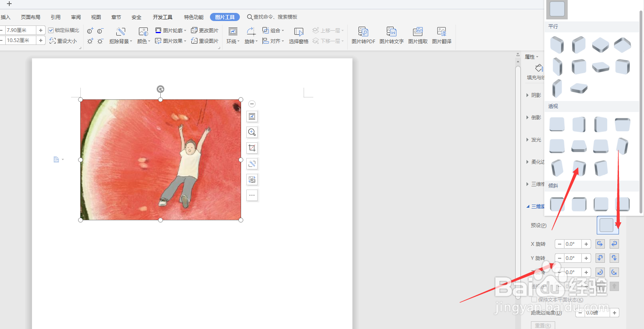Increase 距底边高度 value with plus
Screen dimensions: 644x329
pyautogui.click(x=615, y=312)
